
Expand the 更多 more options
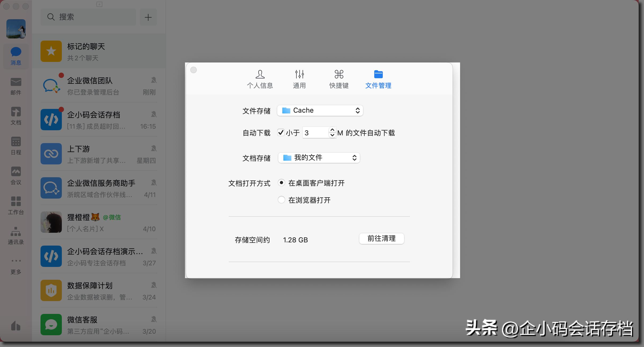(16, 265)
